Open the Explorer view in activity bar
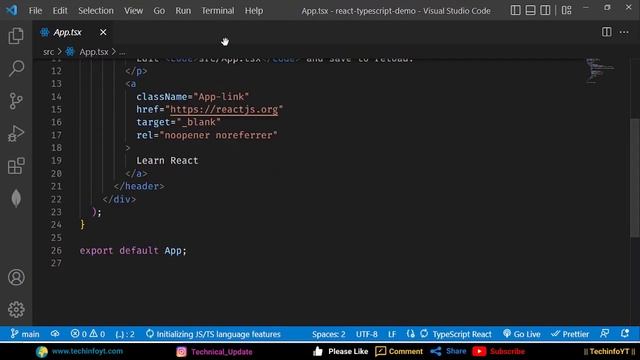 (16, 36)
